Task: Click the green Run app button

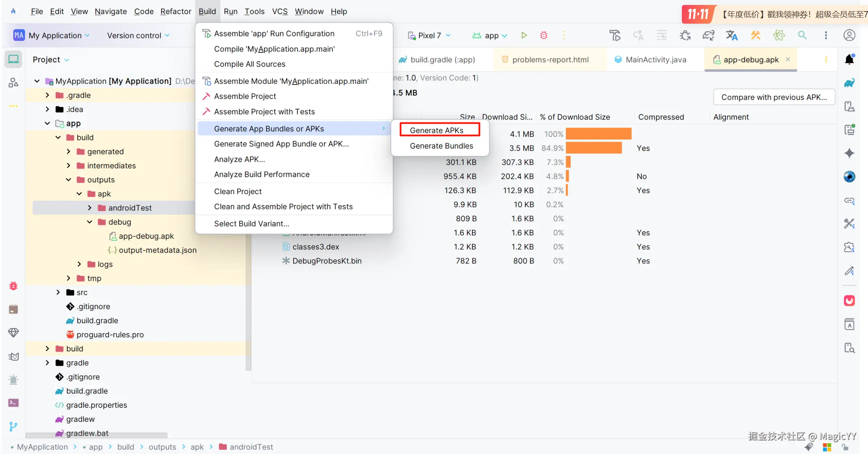Action: (524, 35)
